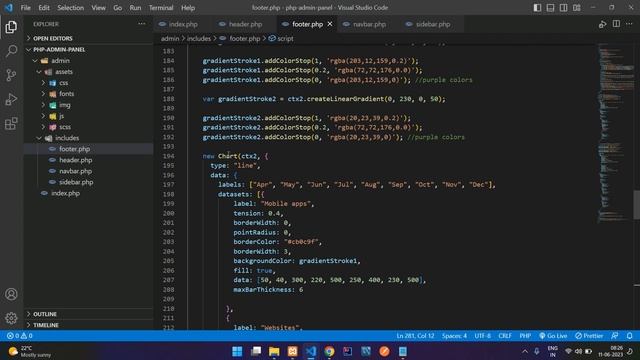Click Ln 281, Col 12 status entry

point(415,336)
